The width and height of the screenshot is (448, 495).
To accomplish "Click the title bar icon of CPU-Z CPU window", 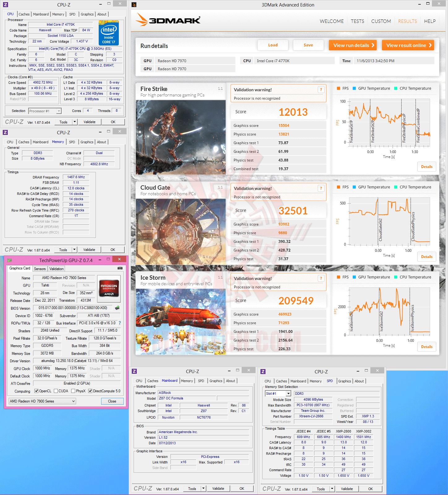I will click(x=5, y=5).
